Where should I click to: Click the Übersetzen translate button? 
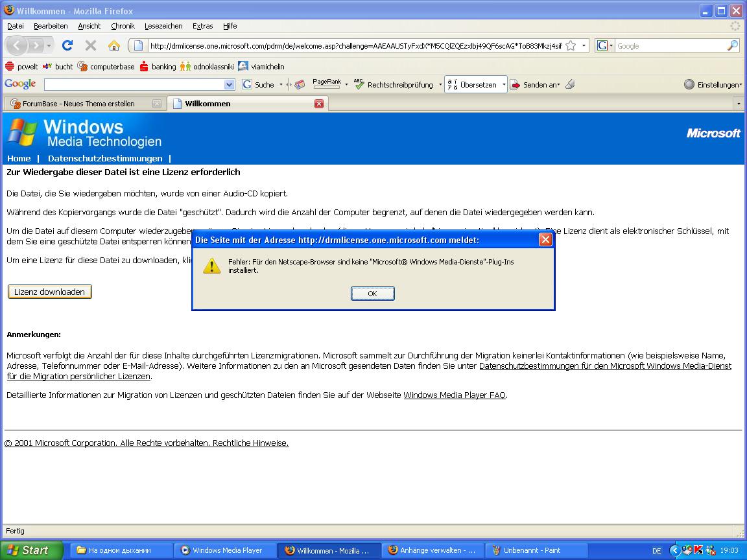click(x=472, y=85)
